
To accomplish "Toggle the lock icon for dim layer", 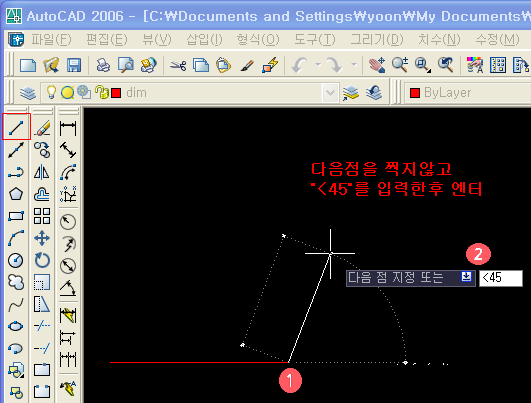I will click(x=101, y=92).
